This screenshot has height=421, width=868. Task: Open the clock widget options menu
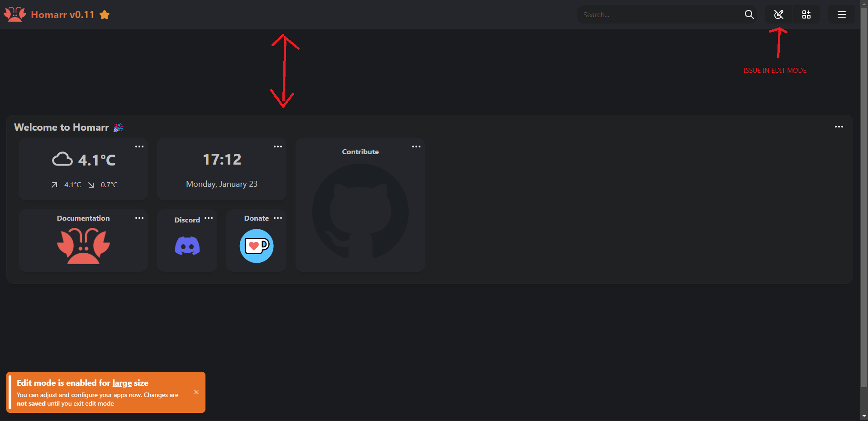pos(277,146)
